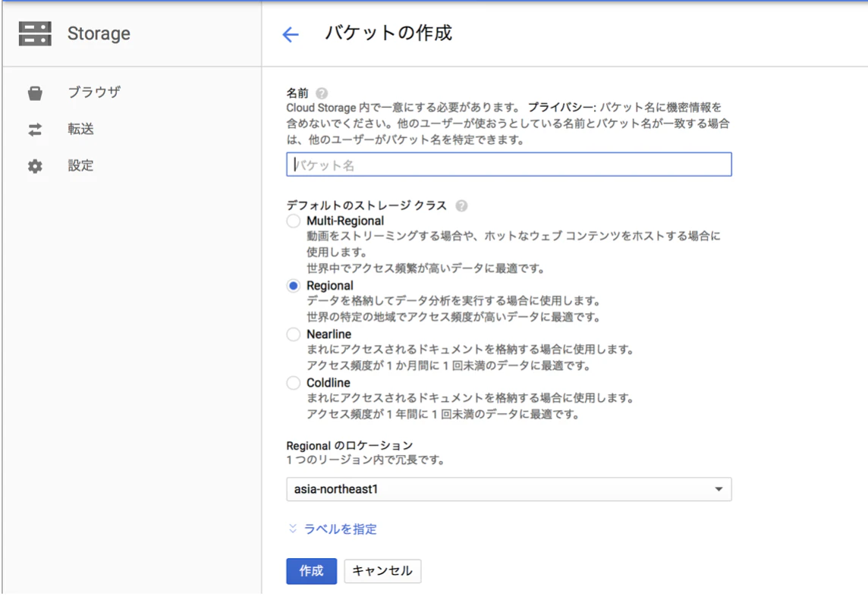The image size is (868, 596).
Task: Click the chevron icon beside ラベルを指定
Action: coord(292,529)
